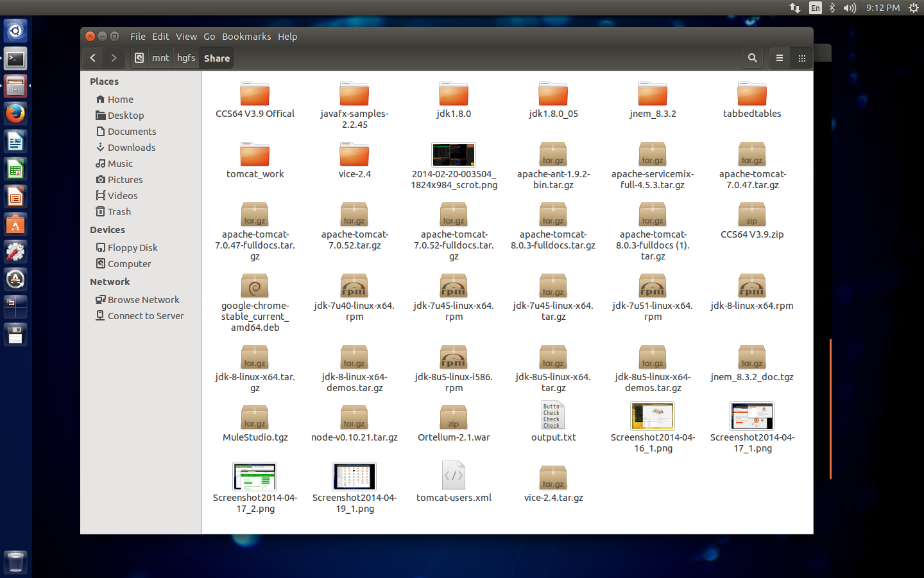Viewport: 924px width, 578px height.
Task: Open the File menu
Action: (138, 37)
